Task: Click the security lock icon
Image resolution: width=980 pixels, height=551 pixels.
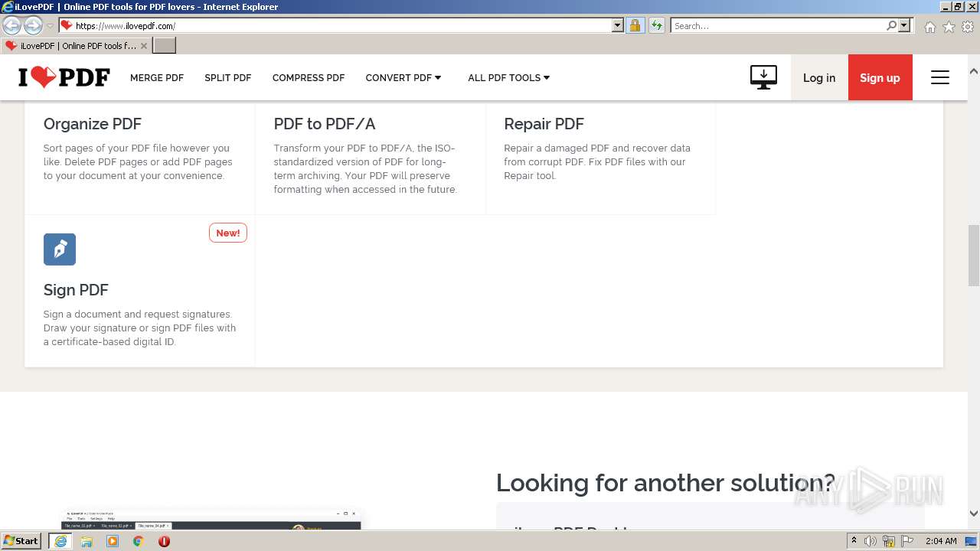Action: 635,25
